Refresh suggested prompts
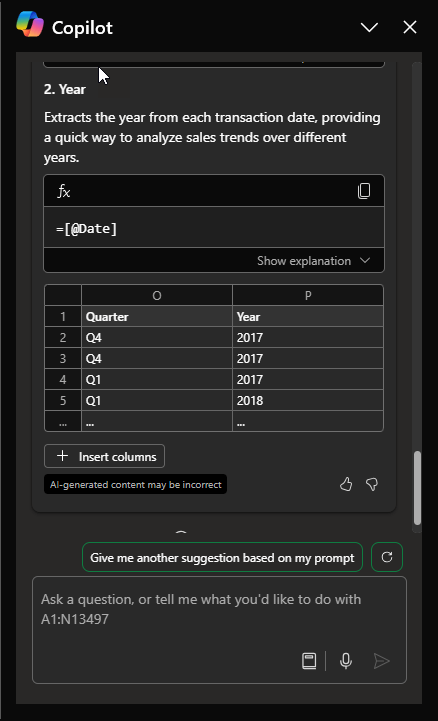Screen dimensions: 438x721 [x=387, y=557]
